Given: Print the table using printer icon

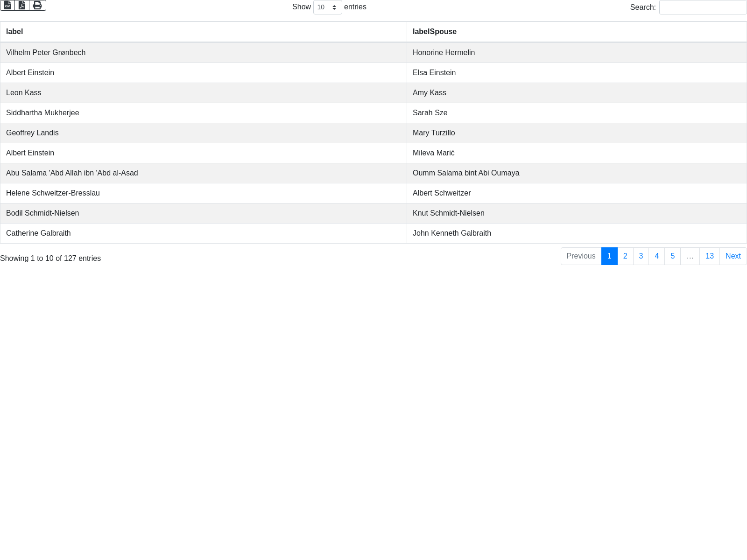Looking at the screenshot, I should (37, 5).
